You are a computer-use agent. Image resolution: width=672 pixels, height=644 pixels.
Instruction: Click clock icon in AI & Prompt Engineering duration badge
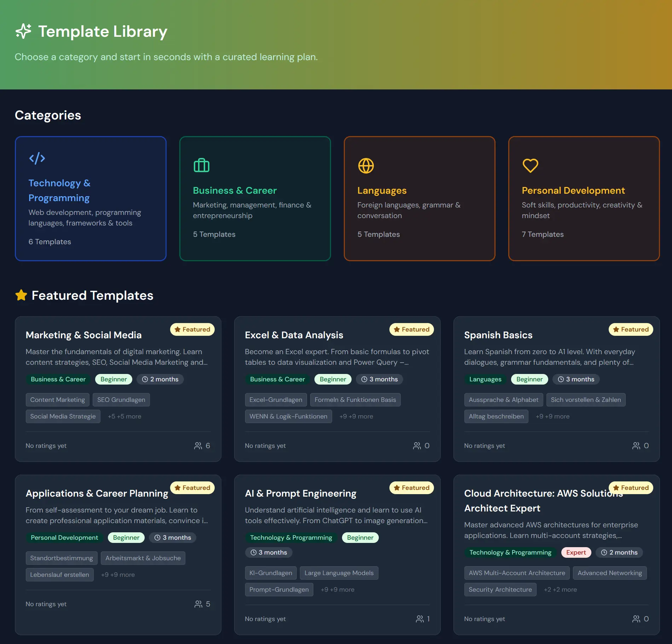pyautogui.click(x=254, y=552)
